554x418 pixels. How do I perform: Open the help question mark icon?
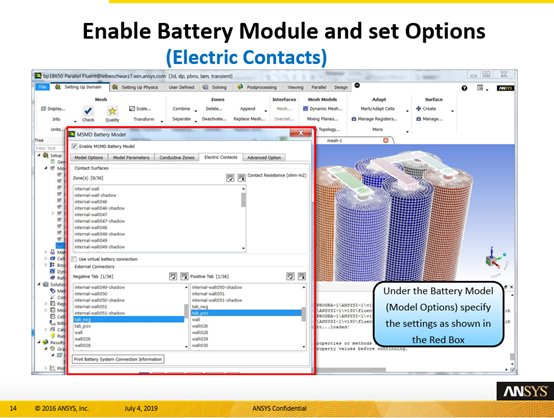(464, 88)
